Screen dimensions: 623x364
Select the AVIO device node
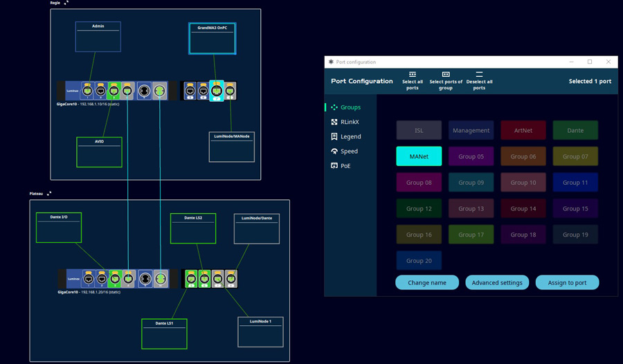[99, 152]
